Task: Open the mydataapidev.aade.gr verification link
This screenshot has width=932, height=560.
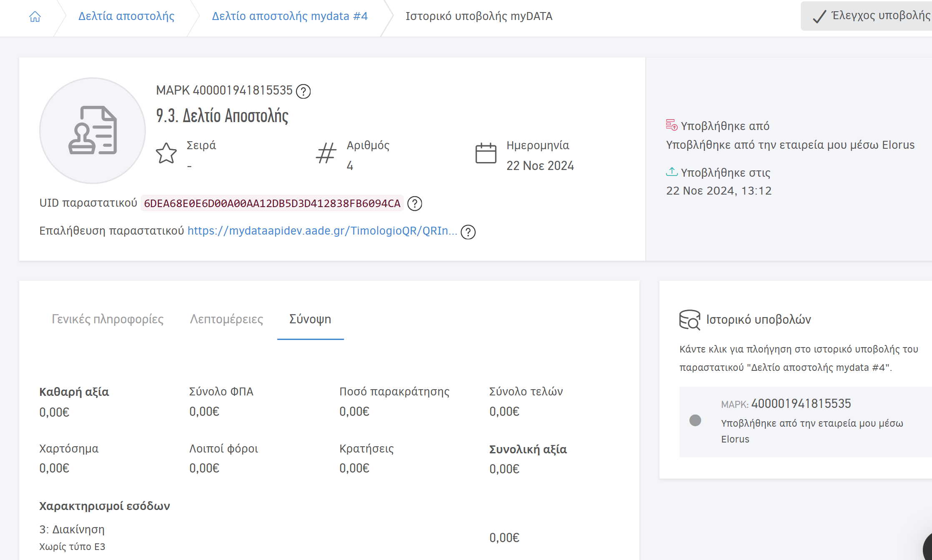Action: pos(322,231)
